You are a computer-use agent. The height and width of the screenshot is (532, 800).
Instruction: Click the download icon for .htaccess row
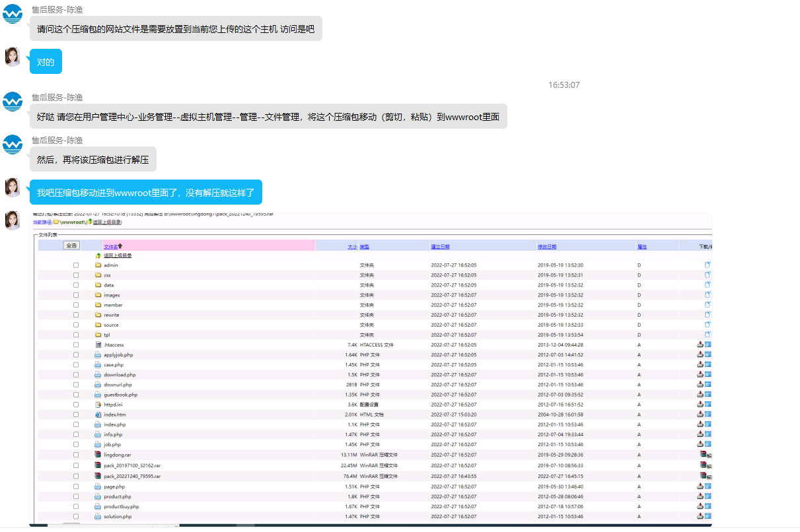[700, 345]
